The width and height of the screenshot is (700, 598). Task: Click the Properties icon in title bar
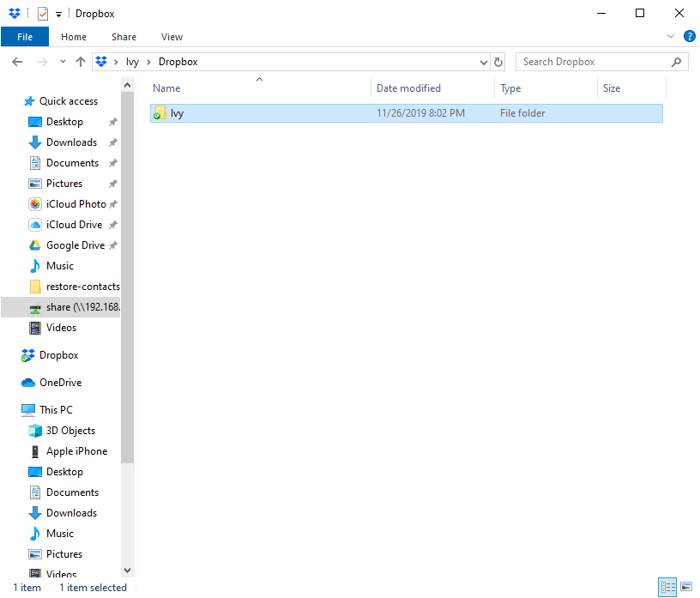coord(42,14)
